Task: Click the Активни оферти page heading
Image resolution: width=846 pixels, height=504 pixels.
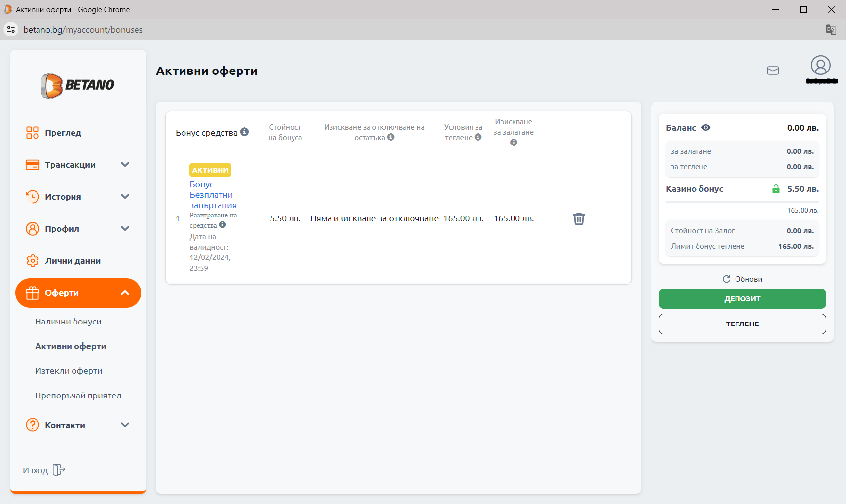Action: click(x=207, y=71)
